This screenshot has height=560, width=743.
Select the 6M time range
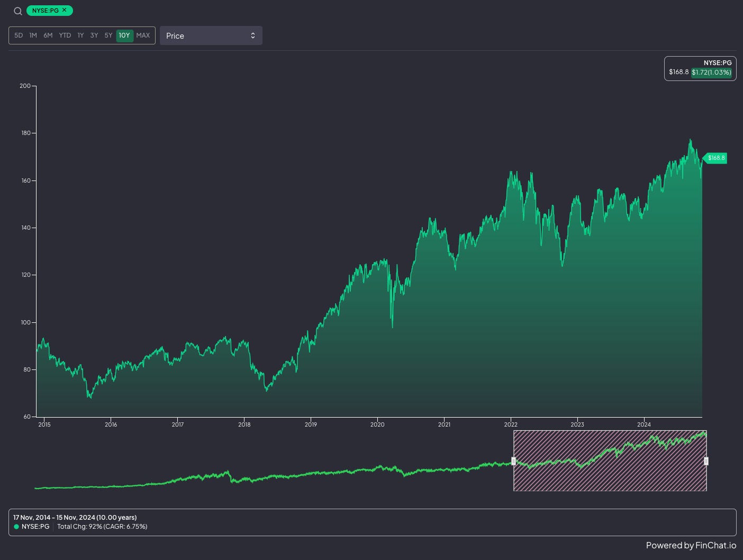coord(48,35)
